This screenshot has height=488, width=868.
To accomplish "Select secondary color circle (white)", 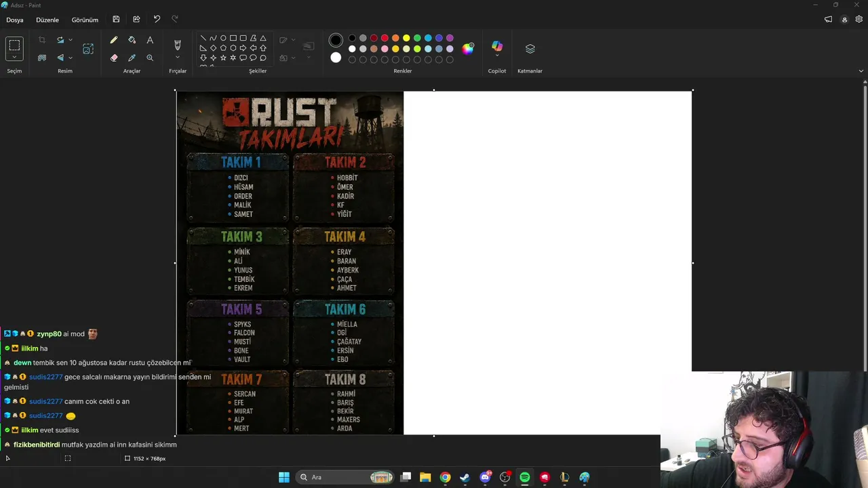I will point(336,58).
